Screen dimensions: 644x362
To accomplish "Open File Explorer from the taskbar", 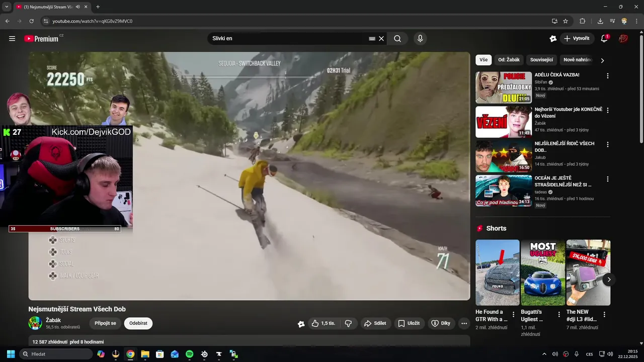I will tap(145, 354).
